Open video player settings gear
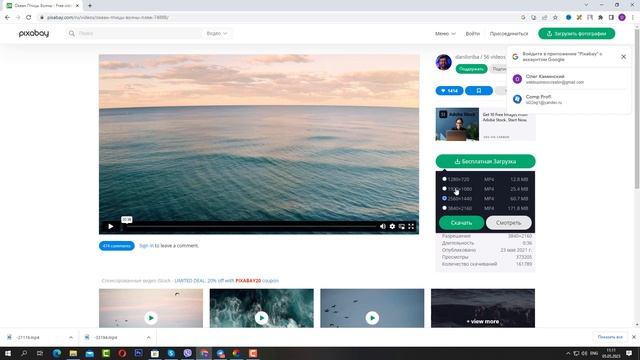Screen dimensions: 640x360 click(x=392, y=227)
